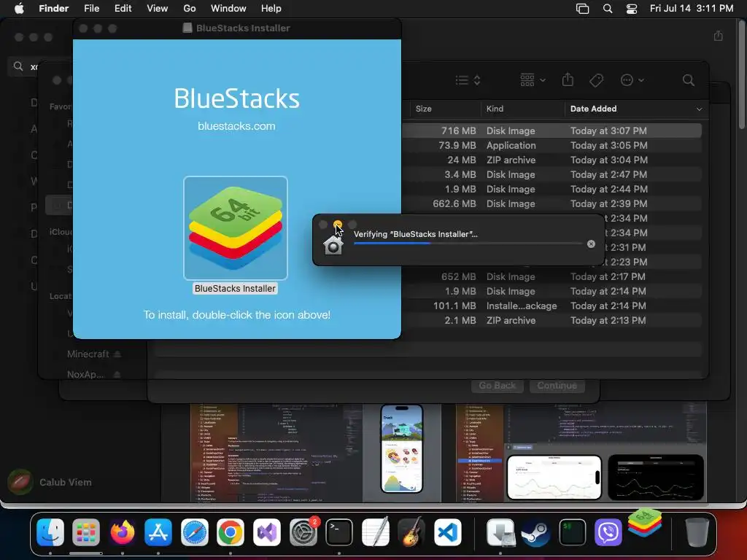This screenshot has height=560, width=747.
Task: Launch GarageBand from the Dock
Action: pyautogui.click(x=411, y=532)
